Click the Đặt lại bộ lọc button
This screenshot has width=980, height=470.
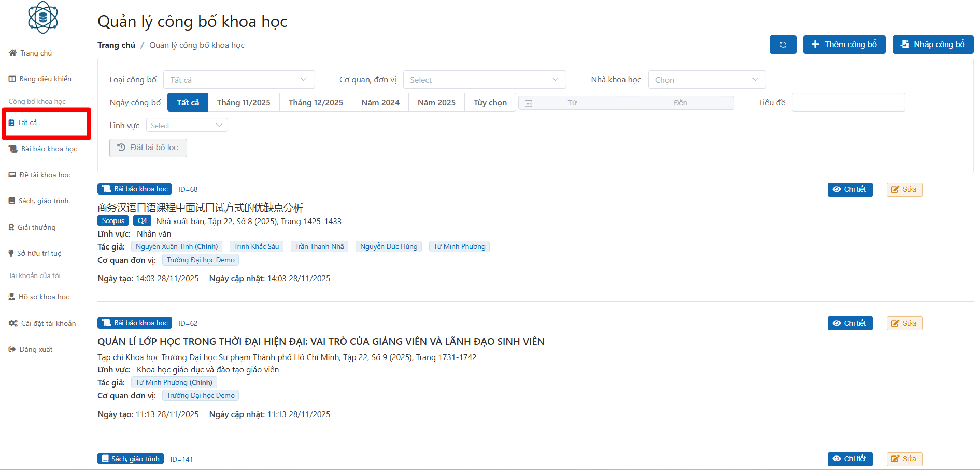click(148, 148)
